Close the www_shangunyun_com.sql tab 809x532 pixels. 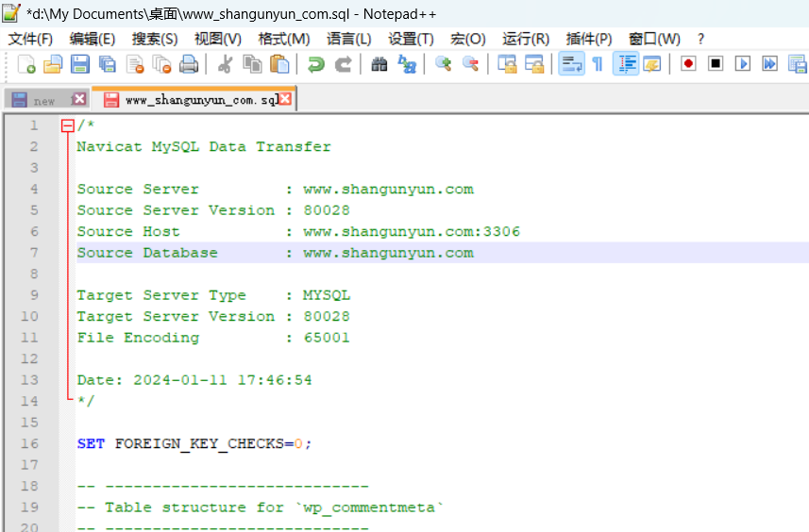pyautogui.click(x=285, y=99)
